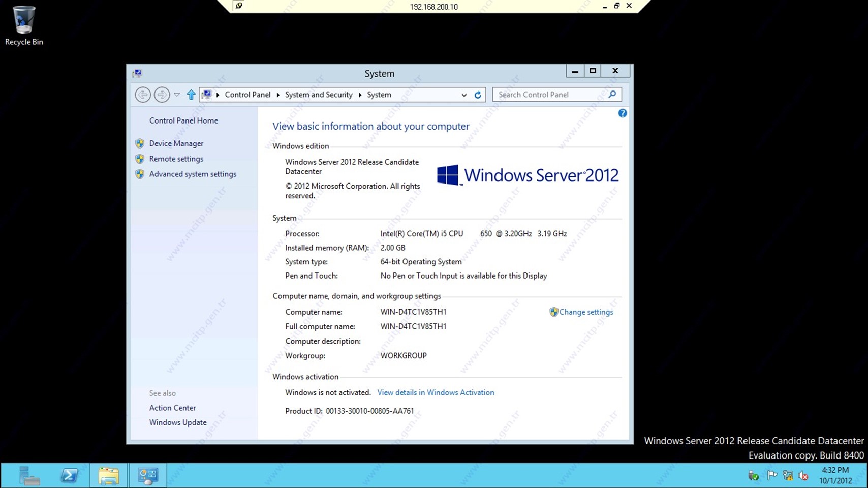Image resolution: width=868 pixels, height=488 pixels.
Task: Click the Windows Server 2012 logo
Action: click(x=528, y=175)
